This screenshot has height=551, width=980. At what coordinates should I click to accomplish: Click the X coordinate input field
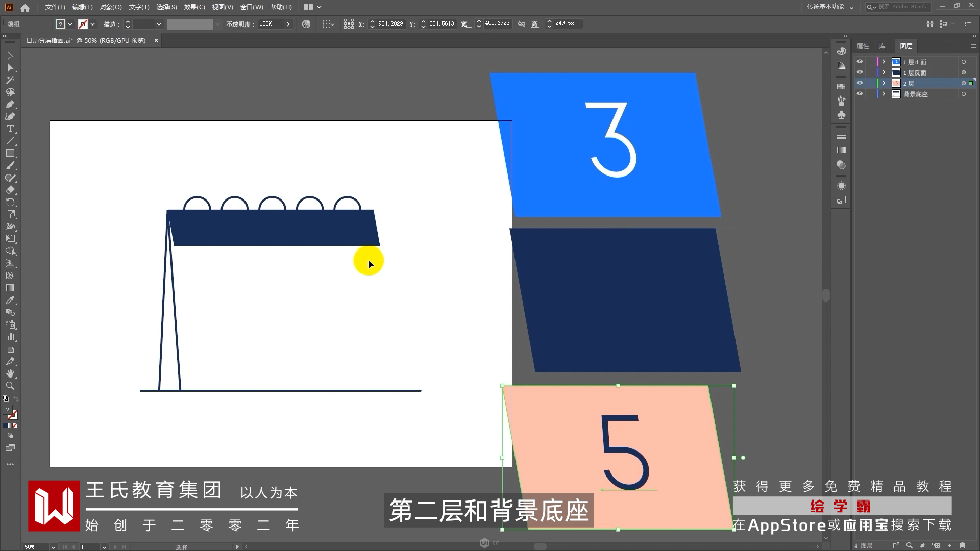coord(390,24)
